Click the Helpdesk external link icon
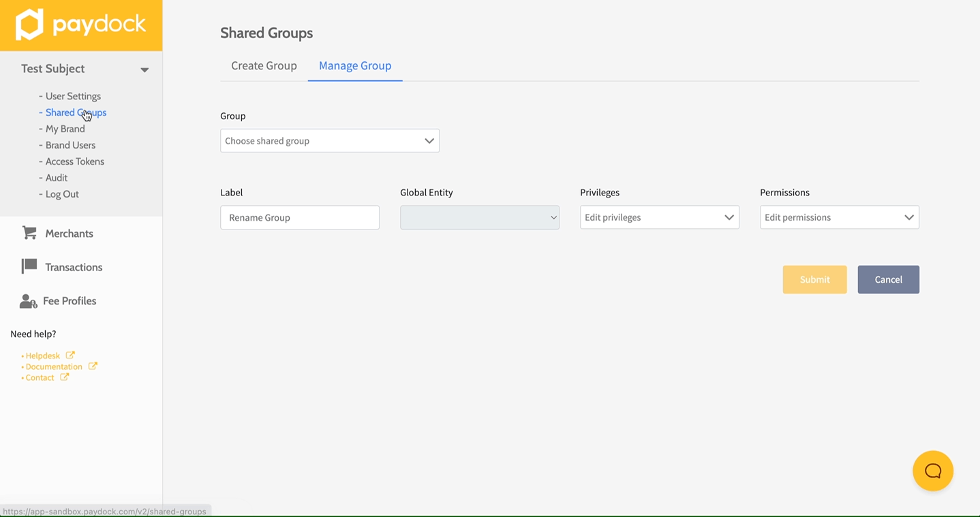Screen dimensions: 980x517 pos(70,356)
